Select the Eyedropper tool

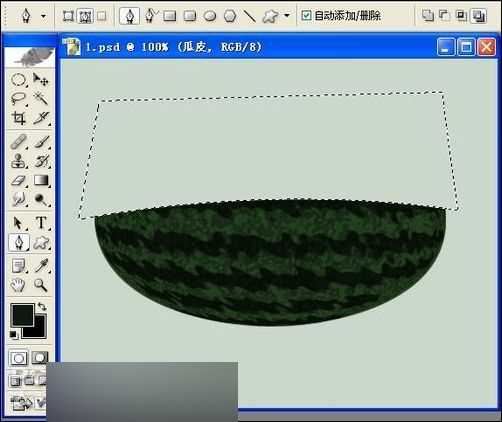coord(41,266)
